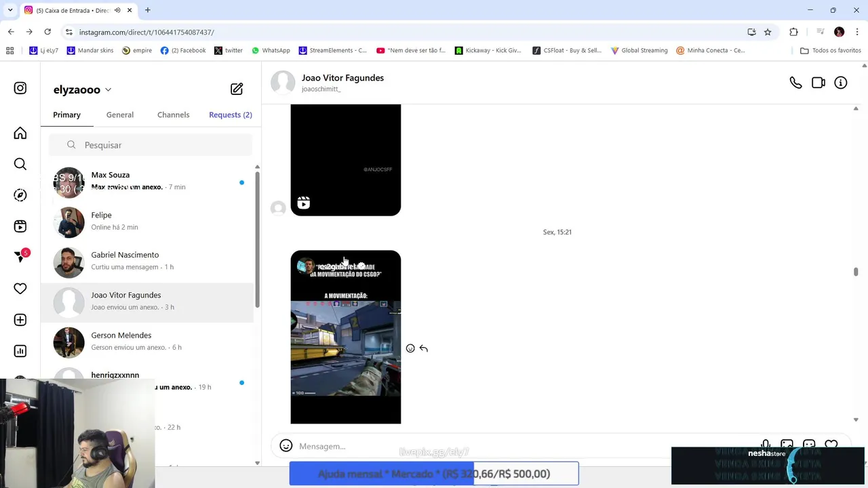The height and width of the screenshot is (488, 868).
Task: Switch to the Channels tab
Action: [174, 115]
